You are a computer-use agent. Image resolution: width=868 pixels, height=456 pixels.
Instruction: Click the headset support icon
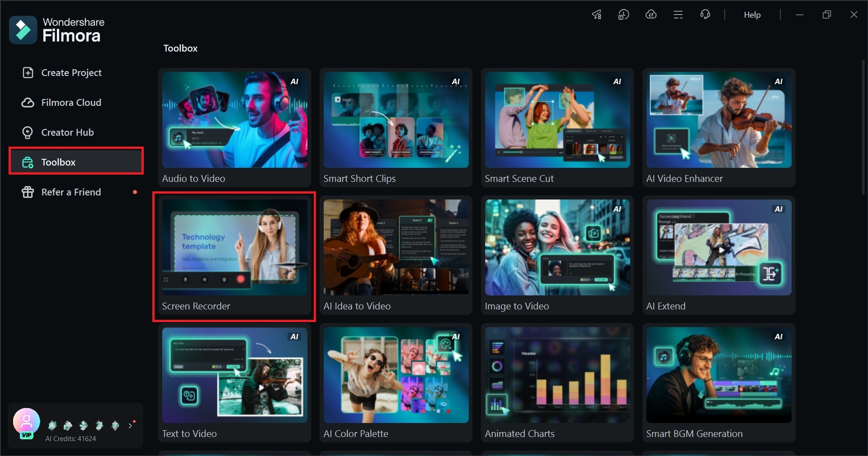[705, 14]
